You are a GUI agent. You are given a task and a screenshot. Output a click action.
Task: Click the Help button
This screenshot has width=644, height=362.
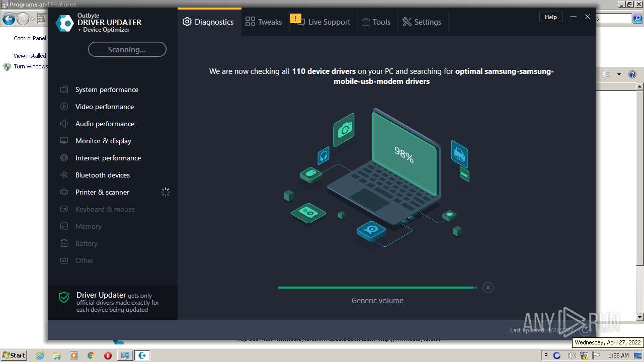pos(551,17)
